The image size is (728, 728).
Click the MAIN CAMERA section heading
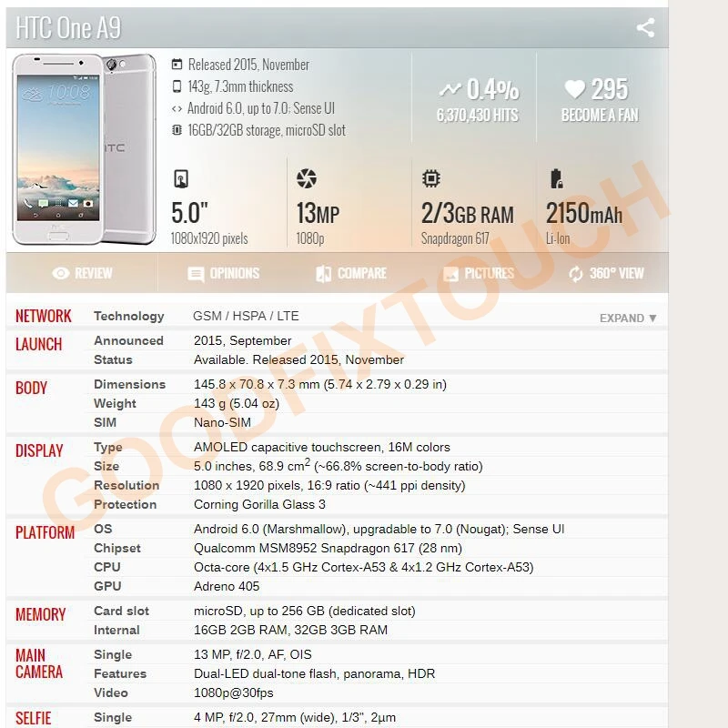[39, 664]
